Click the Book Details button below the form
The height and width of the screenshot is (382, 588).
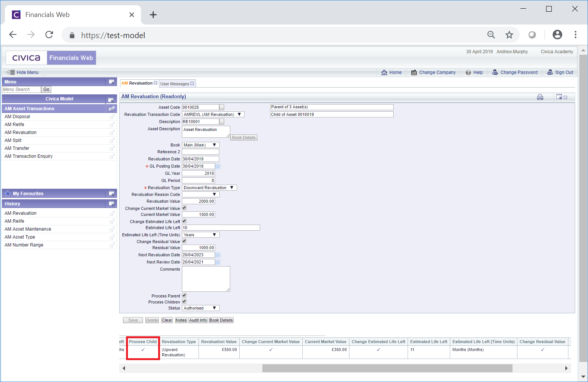(x=221, y=320)
